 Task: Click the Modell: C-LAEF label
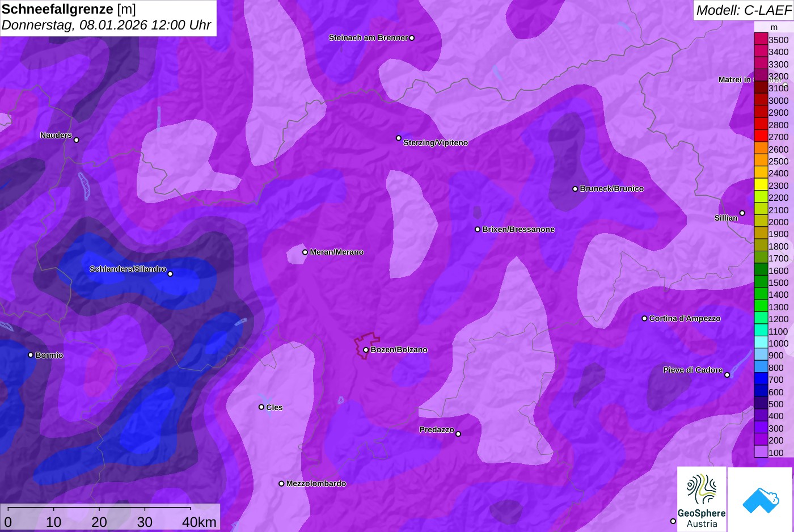[x=744, y=10]
